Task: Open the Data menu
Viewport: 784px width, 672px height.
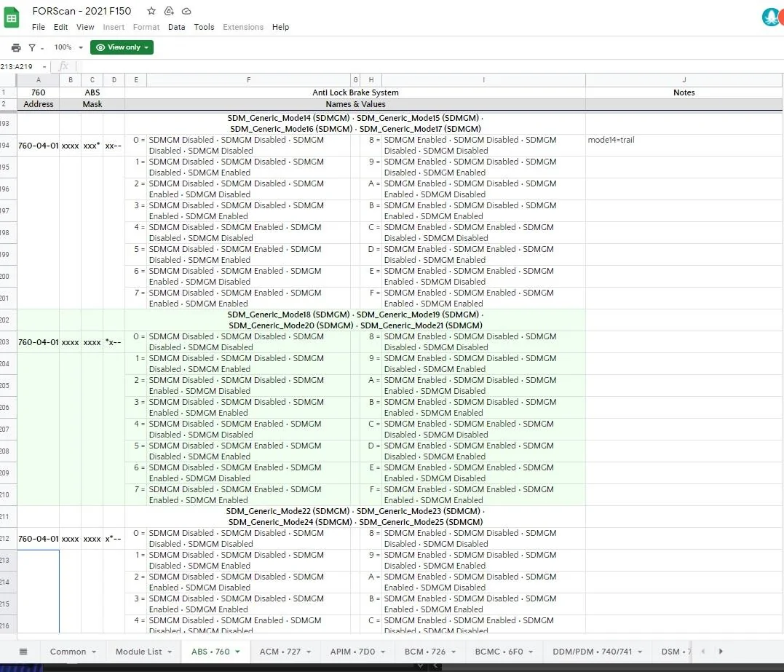Action: [176, 27]
